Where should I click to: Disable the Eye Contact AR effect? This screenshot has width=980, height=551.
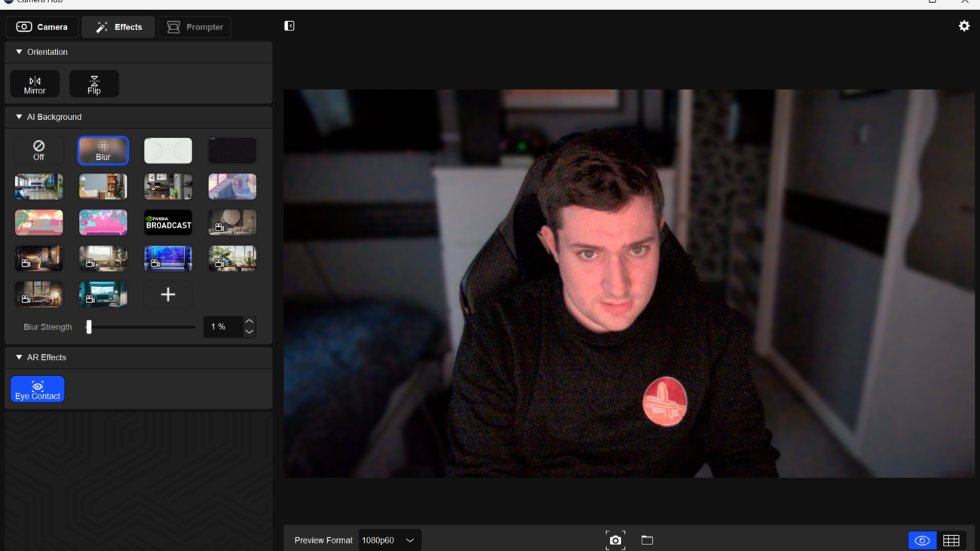pyautogui.click(x=38, y=390)
